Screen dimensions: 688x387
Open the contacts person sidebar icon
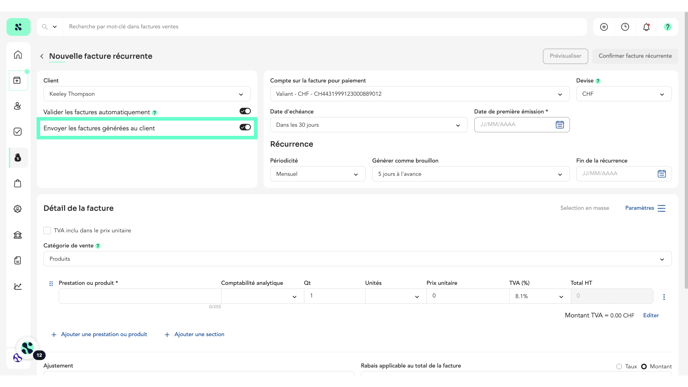tap(18, 106)
